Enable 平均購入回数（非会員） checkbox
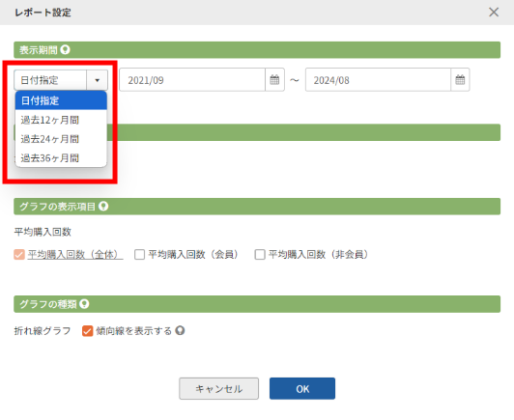The height and width of the screenshot is (420, 514). coord(260,254)
